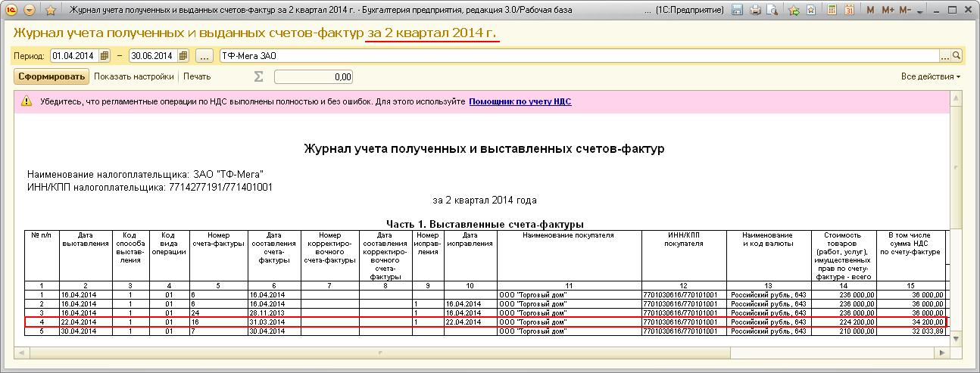Viewport: 980px width, 373px height.
Task: Click the Sigma sum icon
Action: click(x=258, y=76)
